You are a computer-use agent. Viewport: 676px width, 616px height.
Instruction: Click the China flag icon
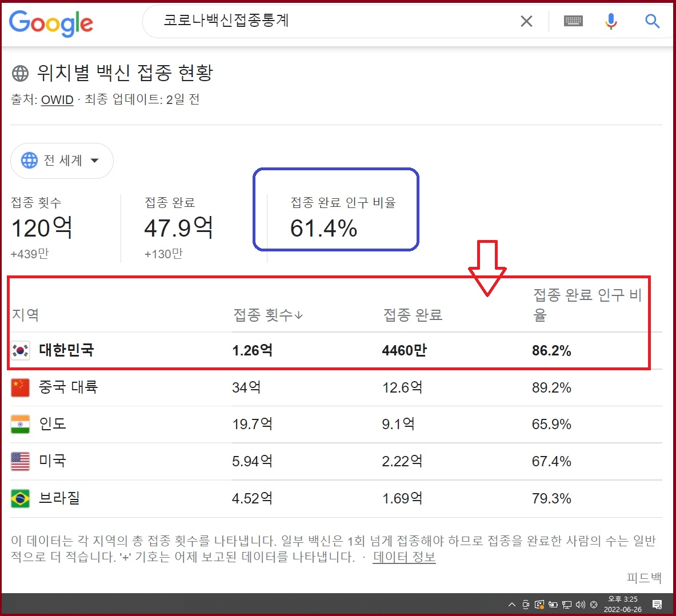pyautogui.click(x=20, y=387)
